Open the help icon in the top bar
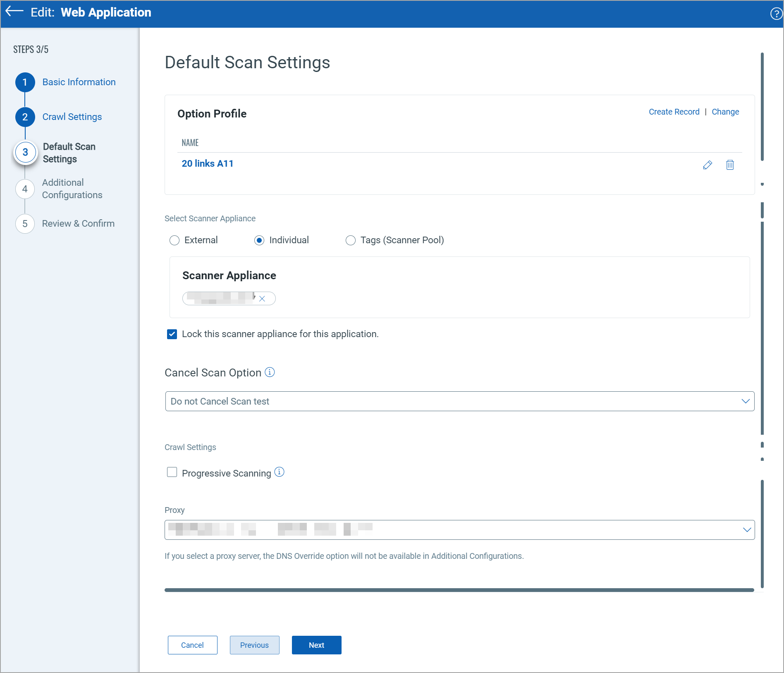This screenshot has height=673, width=784. click(x=775, y=12)
